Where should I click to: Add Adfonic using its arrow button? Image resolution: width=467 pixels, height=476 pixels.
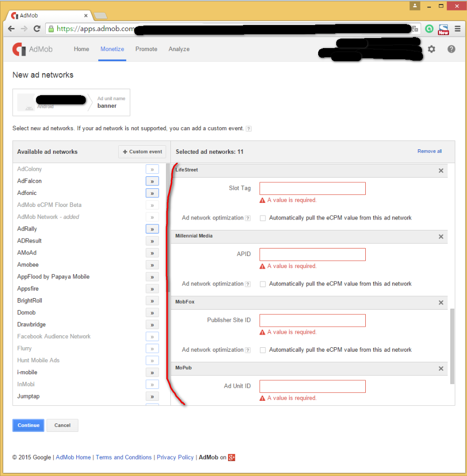152,193
